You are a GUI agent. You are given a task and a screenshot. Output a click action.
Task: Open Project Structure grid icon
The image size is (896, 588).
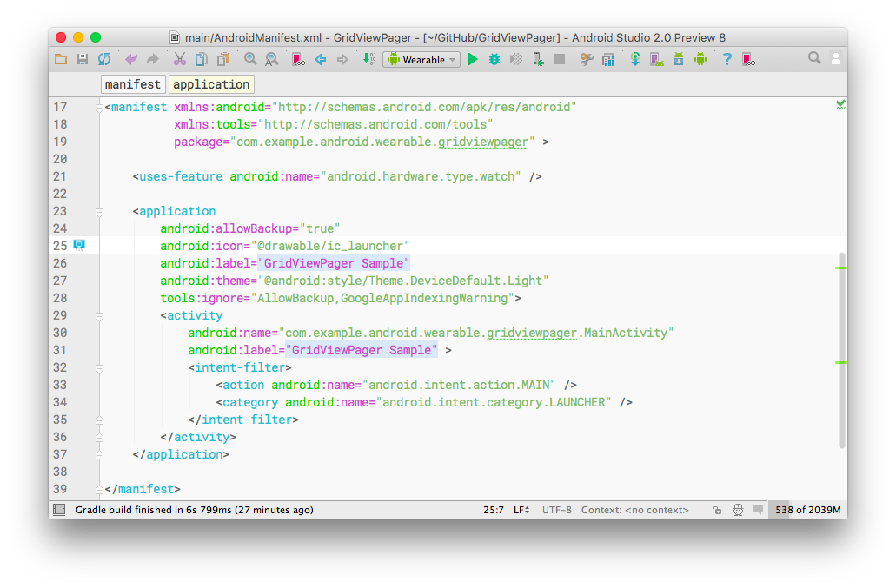tap(608, 59)
